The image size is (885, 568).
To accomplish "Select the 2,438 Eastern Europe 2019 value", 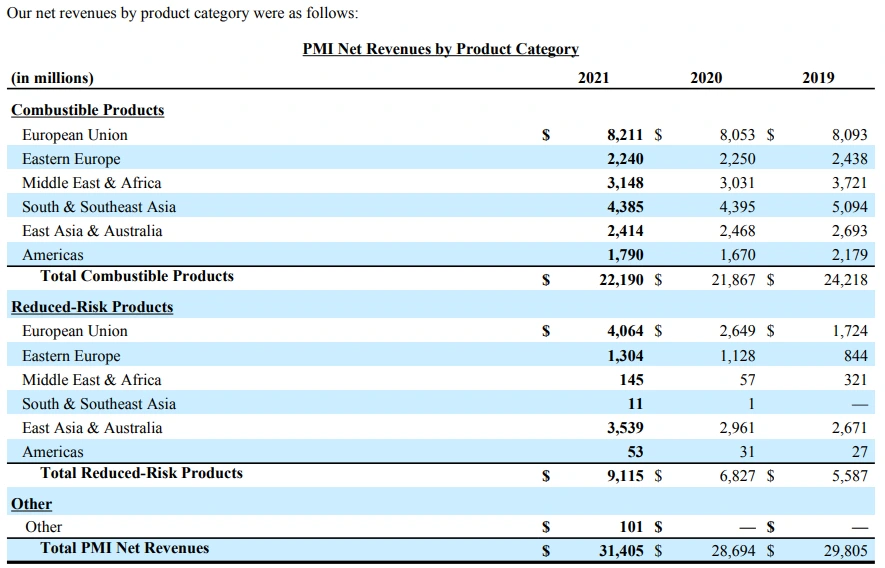I will (x=849, y=159).
